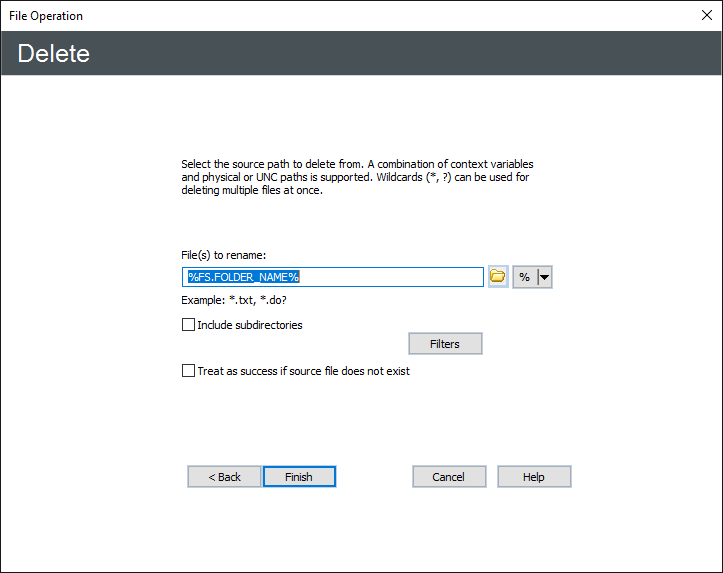Image resolution: width=723 pixels, height=573 pixels.
Task: Click the percent variable insert button
Action: click(524, 277)
